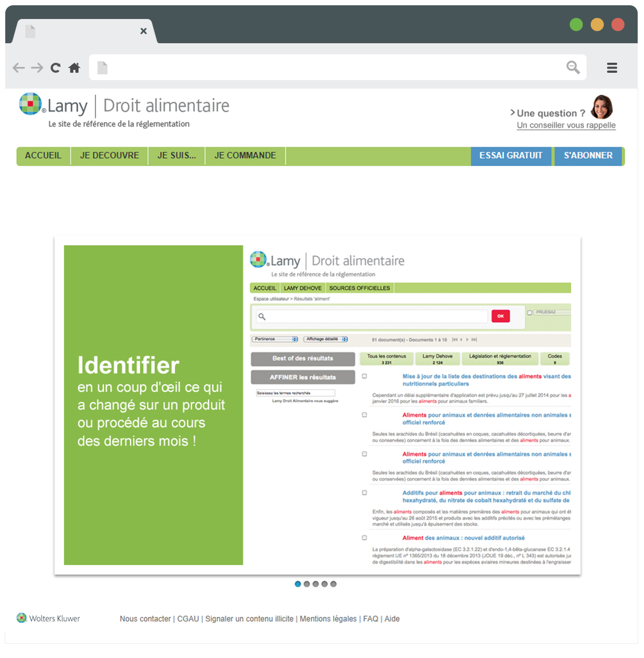Click the page icon inside the address bar
The width and height of the screenshot is (644, 658).
click(x=102, y=67)
